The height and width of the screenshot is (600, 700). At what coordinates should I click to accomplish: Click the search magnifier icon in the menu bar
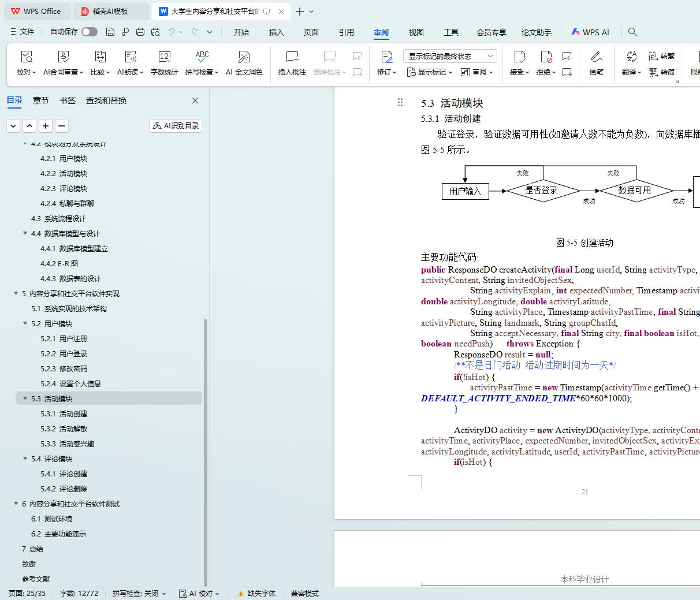click(632, 32)
